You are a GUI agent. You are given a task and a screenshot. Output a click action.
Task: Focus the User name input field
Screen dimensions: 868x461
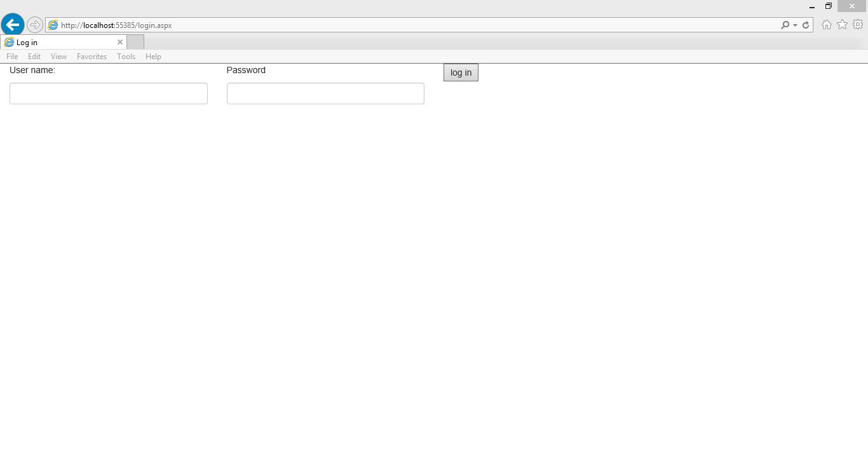click(109, 93)
